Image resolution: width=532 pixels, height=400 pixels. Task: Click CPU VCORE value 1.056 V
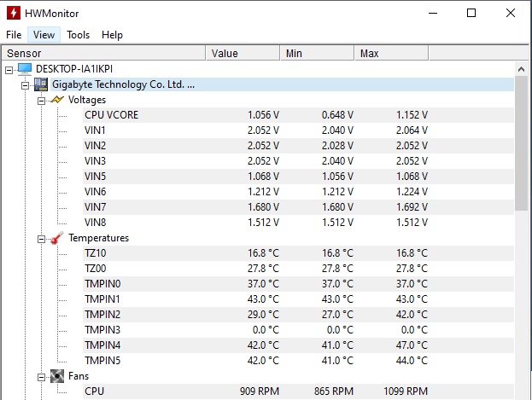click(263, 115)
